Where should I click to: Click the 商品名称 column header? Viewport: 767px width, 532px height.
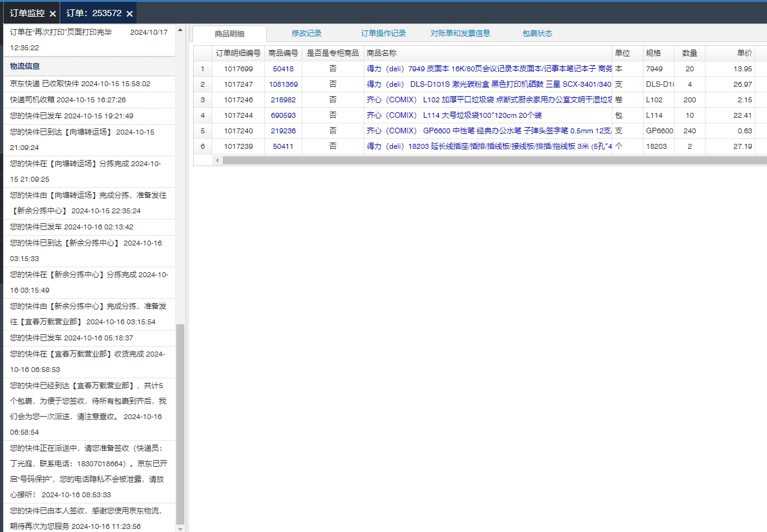coord(488,53)
